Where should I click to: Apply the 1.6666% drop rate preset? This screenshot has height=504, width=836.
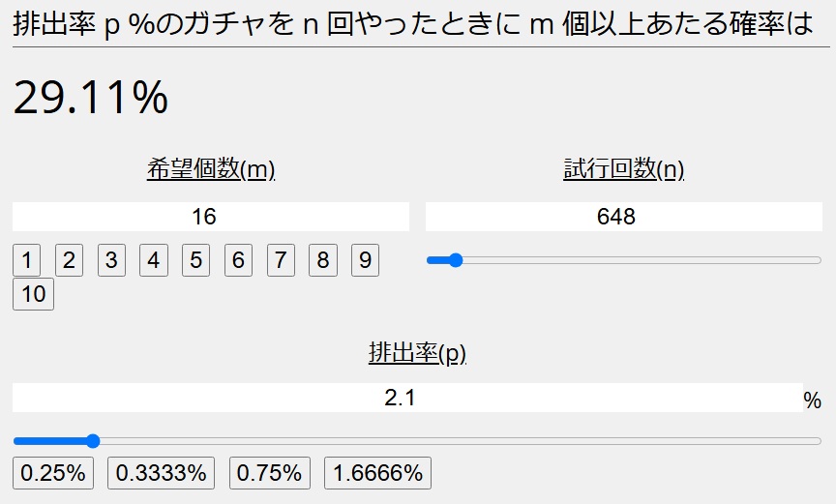point(377,473)
